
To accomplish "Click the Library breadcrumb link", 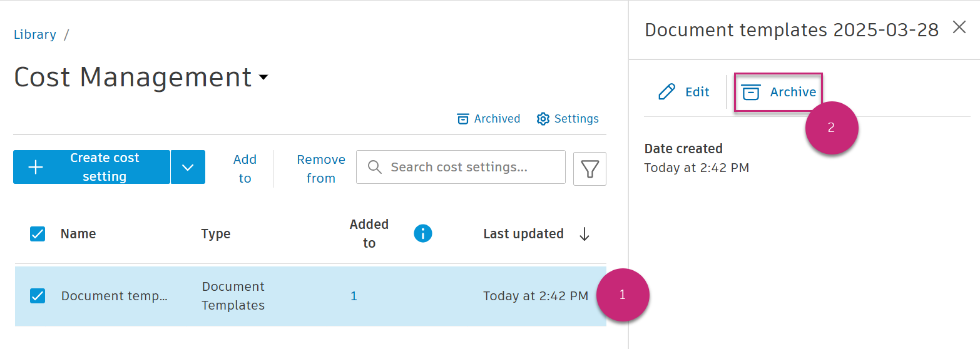I will point(35,34).
